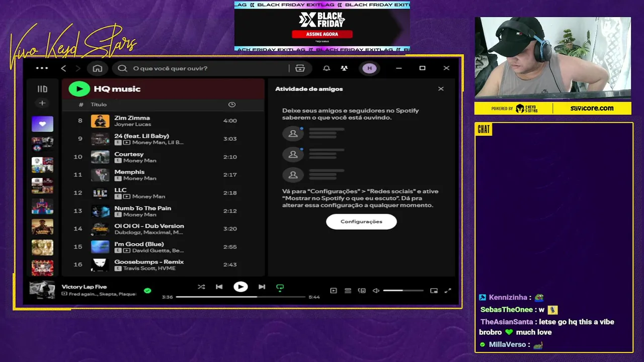Open the artist link David Guetta
644x362 pixels.
(151, 250)
